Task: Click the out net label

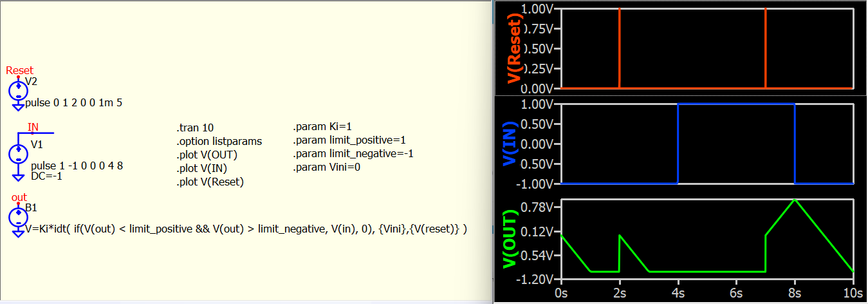Action: tap(19, 198)
